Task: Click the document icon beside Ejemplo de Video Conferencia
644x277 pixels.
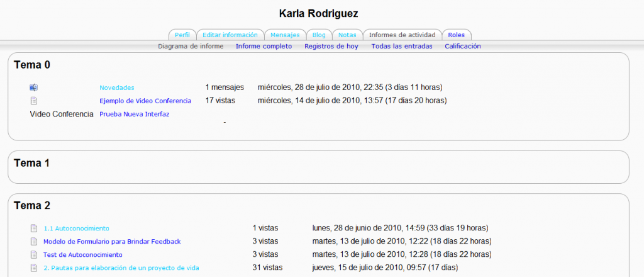Action: [34, 101]
